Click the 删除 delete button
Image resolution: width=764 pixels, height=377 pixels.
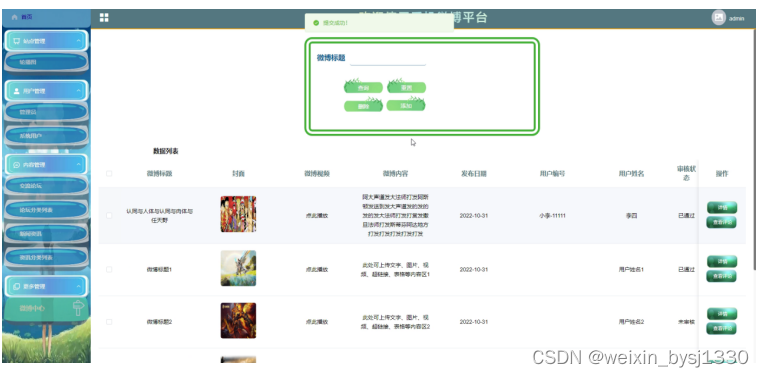363,106
